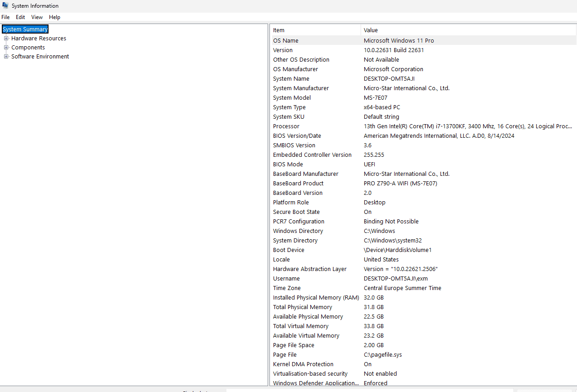Image resolution: width=577 pixels, height=392 pixels.
Task: Select the BIOS Version/Date row
Action: tap(424, 136)
